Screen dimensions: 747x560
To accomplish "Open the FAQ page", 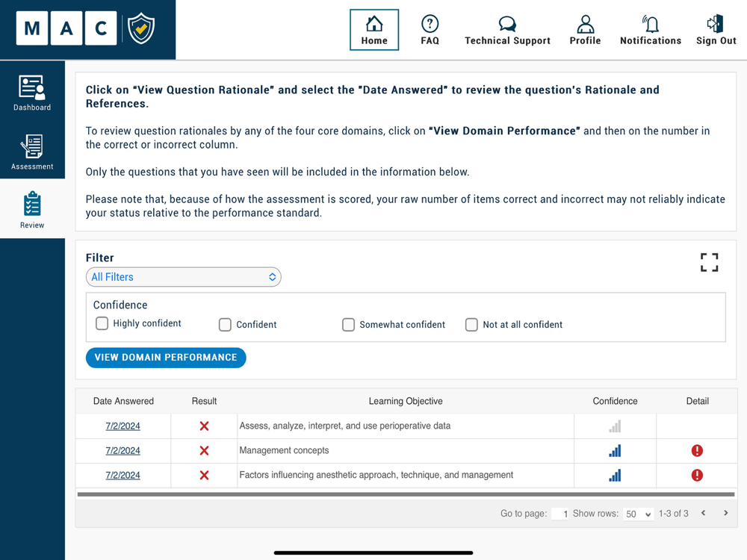I will click(430, 30).
